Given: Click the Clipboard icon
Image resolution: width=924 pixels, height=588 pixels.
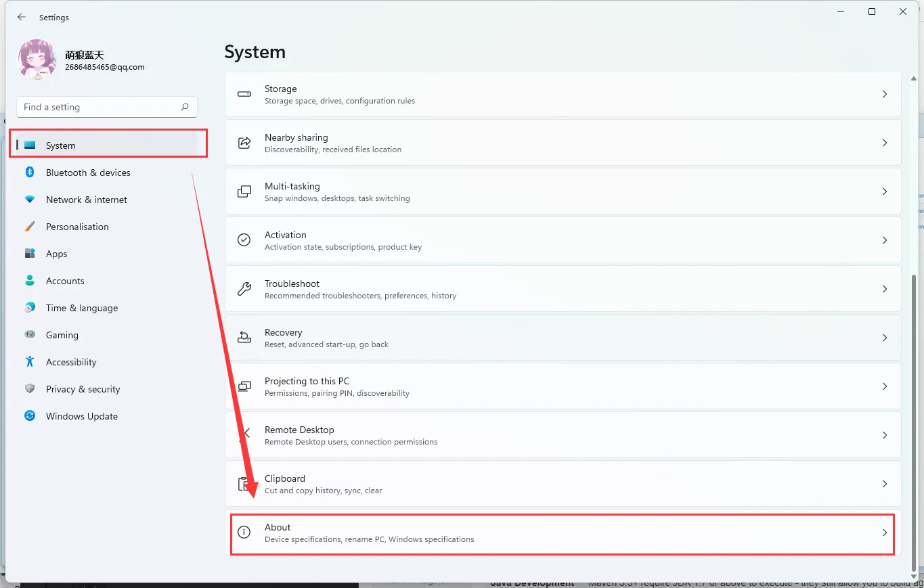Looking at the screenshot, I should pyautogui.click(x=244, y=484).
